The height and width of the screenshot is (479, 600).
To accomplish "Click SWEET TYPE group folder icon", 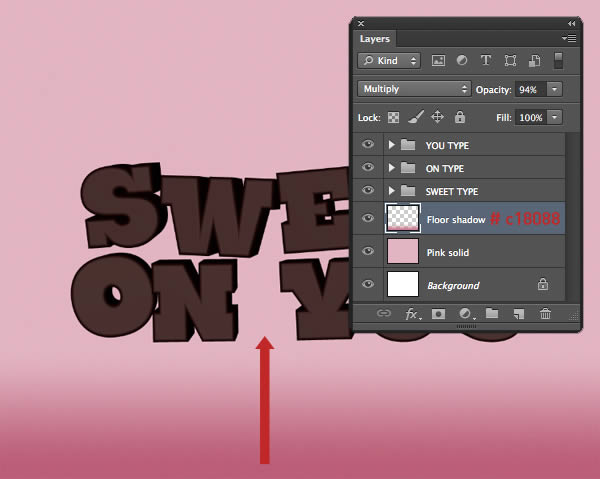I will click(x=408, y=191).
